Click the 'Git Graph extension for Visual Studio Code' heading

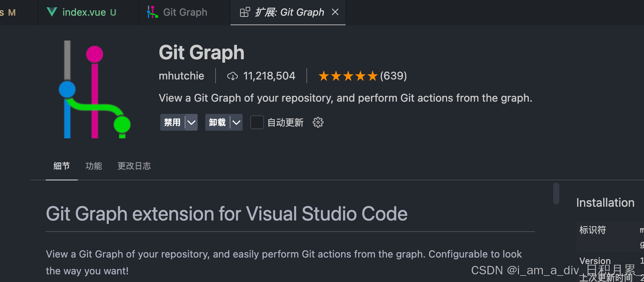click(x=227, y=214)
